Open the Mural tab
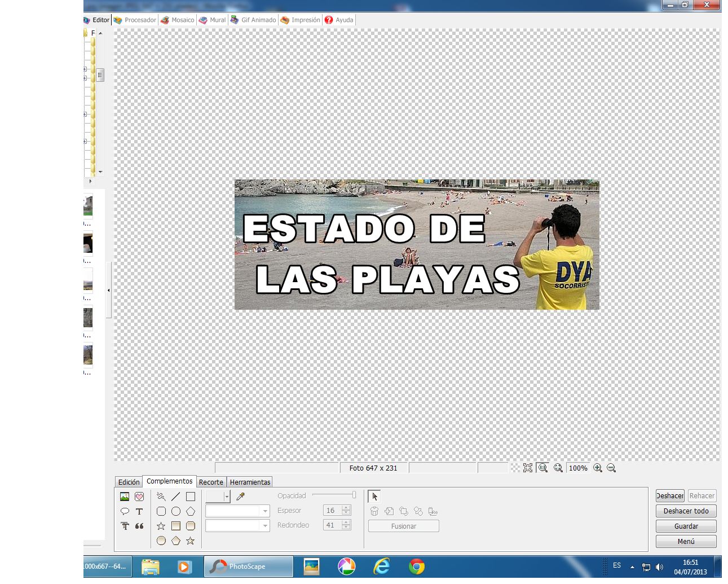 click(x=212, y=20)
